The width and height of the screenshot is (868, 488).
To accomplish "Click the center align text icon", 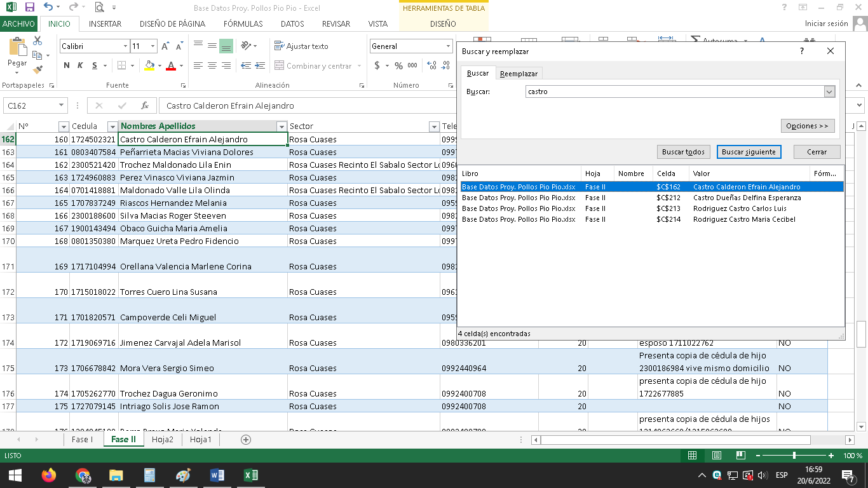I will 212,65.
